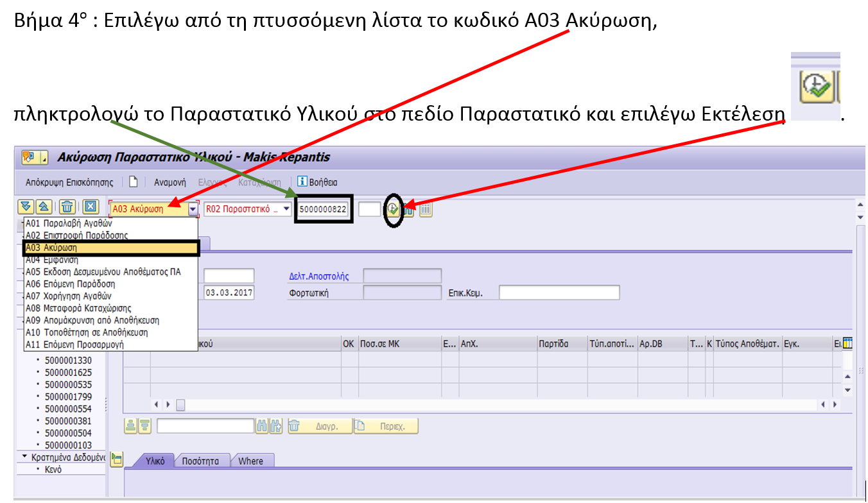Screen dimensions: 868x503
Task: Click the left green sort icon below table
Action: tap(130, 425)
